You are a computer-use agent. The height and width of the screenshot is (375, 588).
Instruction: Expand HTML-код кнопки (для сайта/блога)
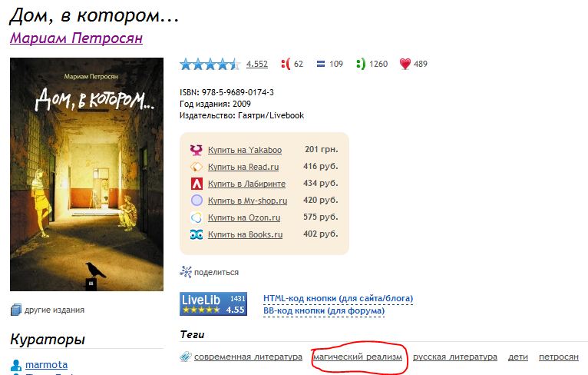point(339,298)
